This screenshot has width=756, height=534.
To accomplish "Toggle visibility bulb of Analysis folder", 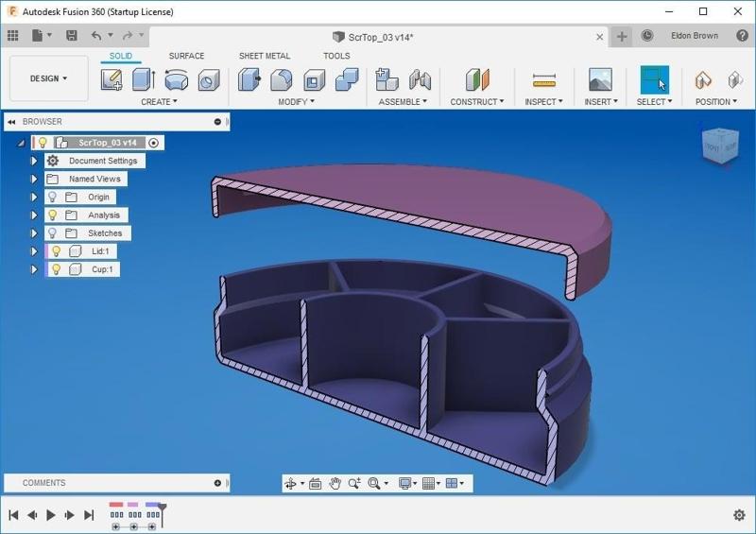I will tap(53, 215).
